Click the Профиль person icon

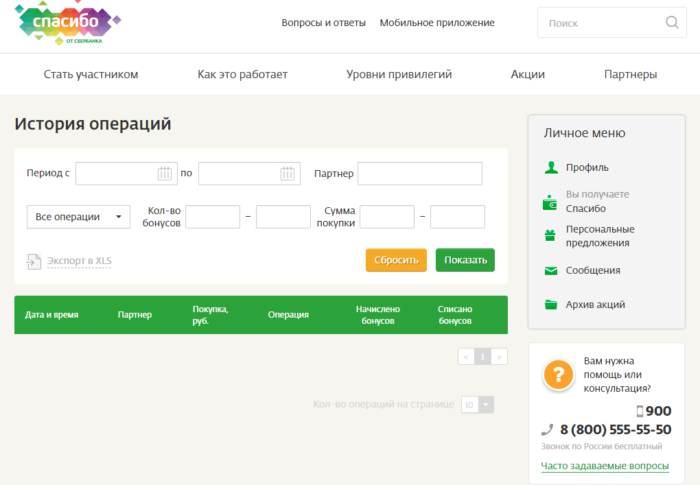[550, 168]
